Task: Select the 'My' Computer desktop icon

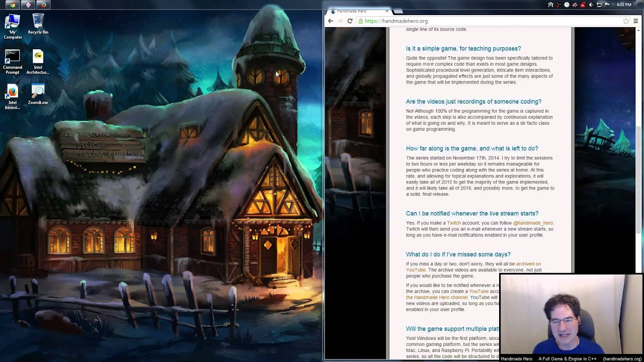Action: click(13, 27)
